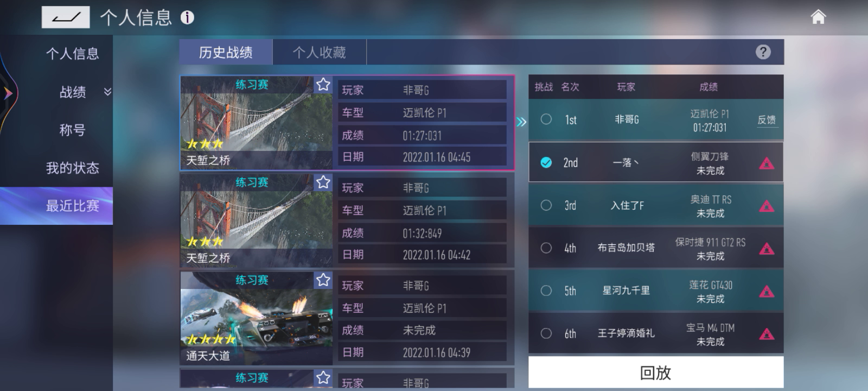Star the 01:32:849 天堑之桥 record

pos(323,182)
